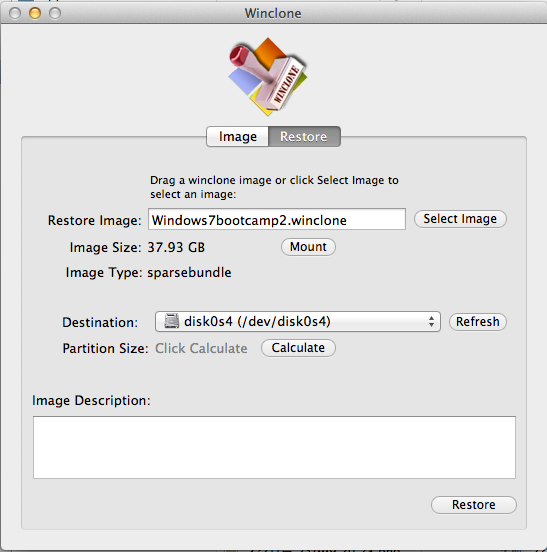Click the Select Image button
The width and height of the screenshot is (547, 552).
tap(460, 219)
